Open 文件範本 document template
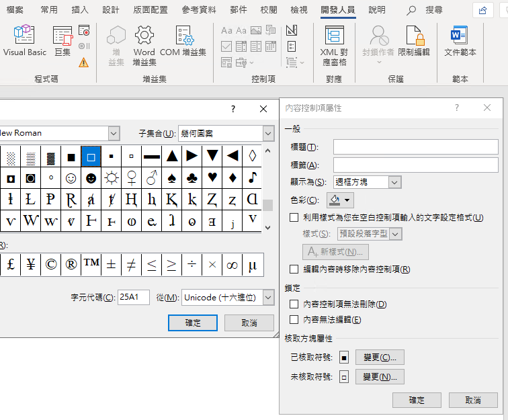 point(460,40)
